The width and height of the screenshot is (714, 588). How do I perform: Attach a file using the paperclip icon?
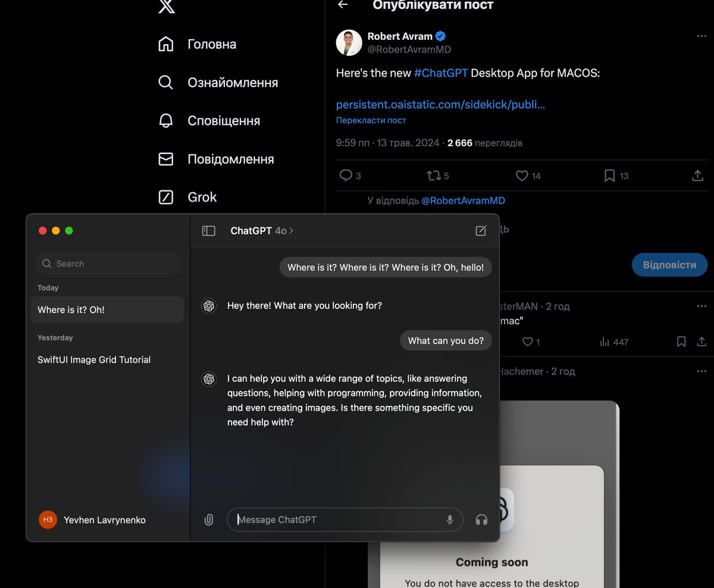click(208, 520)
